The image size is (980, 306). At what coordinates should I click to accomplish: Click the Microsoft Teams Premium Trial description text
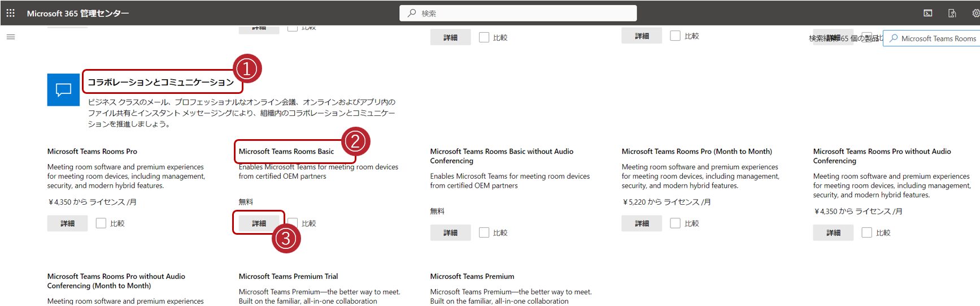[x=319, y=296]
